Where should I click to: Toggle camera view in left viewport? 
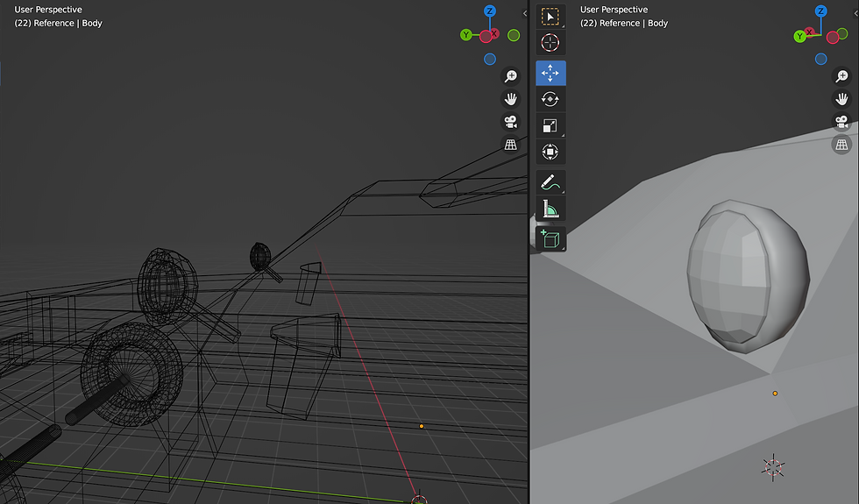coord(510,122)
